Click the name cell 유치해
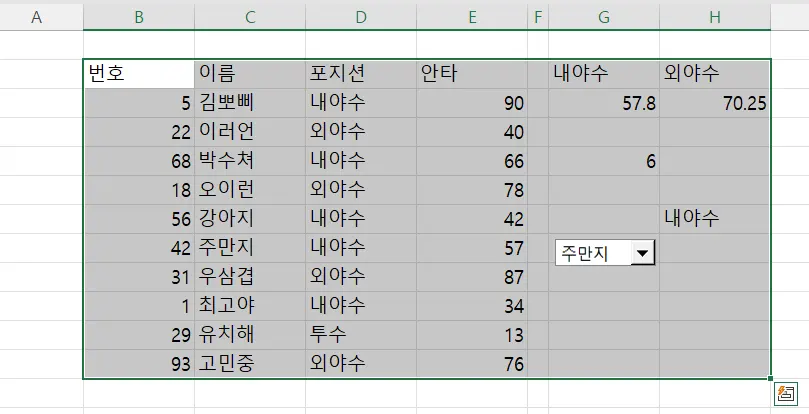 pos(250,335)
